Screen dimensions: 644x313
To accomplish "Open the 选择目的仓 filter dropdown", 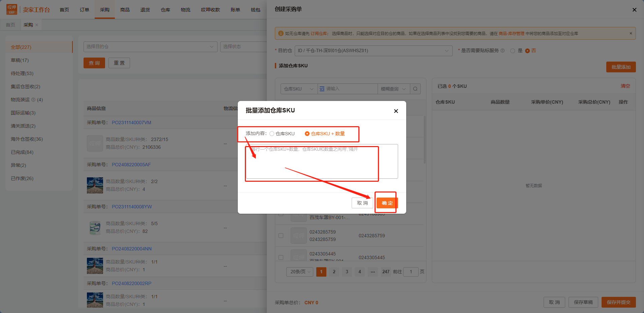I will 150,47.
